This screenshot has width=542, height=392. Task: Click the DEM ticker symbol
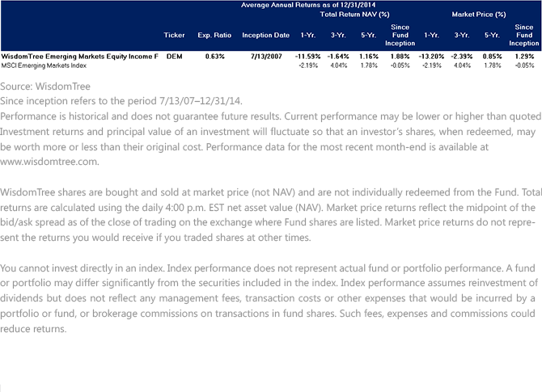pyautogui.click(x=174, y=57)
